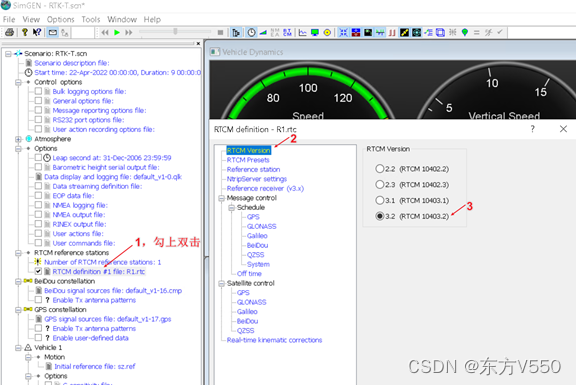
Task: Adjust the simulation speed slider in toolbar
Action: (x=175, y=32)
